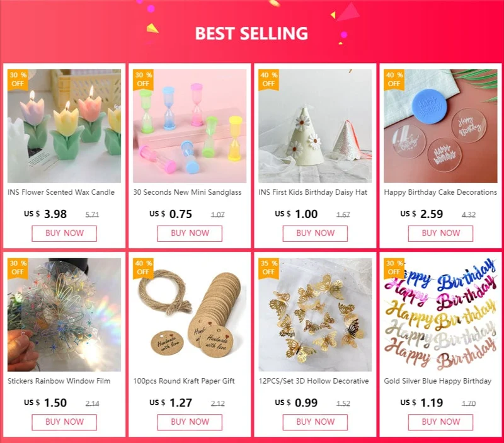
Task: Buy the Happy Birthday Cake Decorations now
Action: [440, 233]
